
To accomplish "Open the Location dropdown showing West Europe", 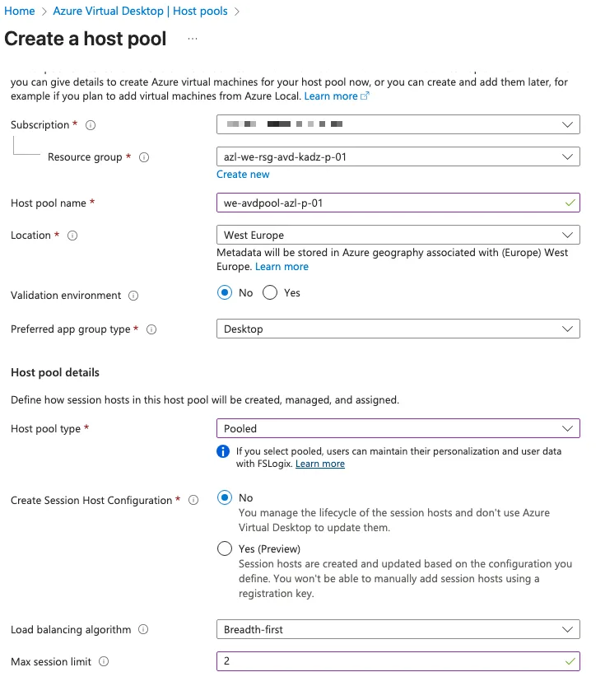I will [x=398, y=235].
